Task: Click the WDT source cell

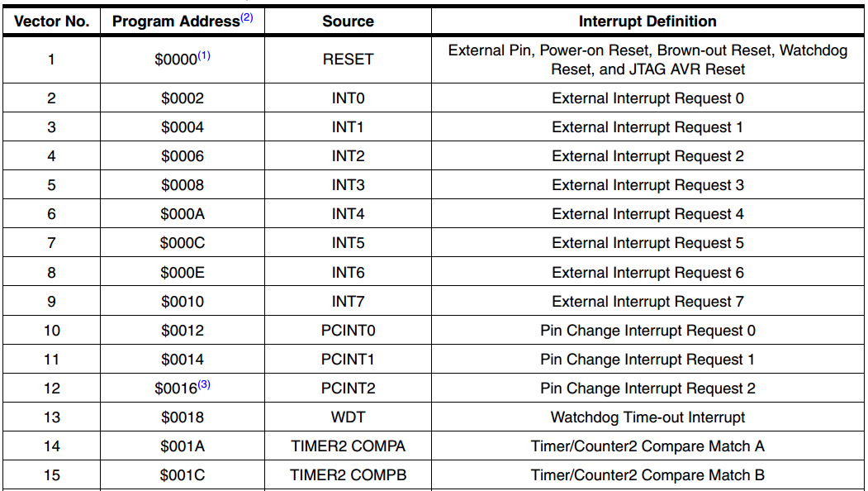Action: tap(348, 417)
